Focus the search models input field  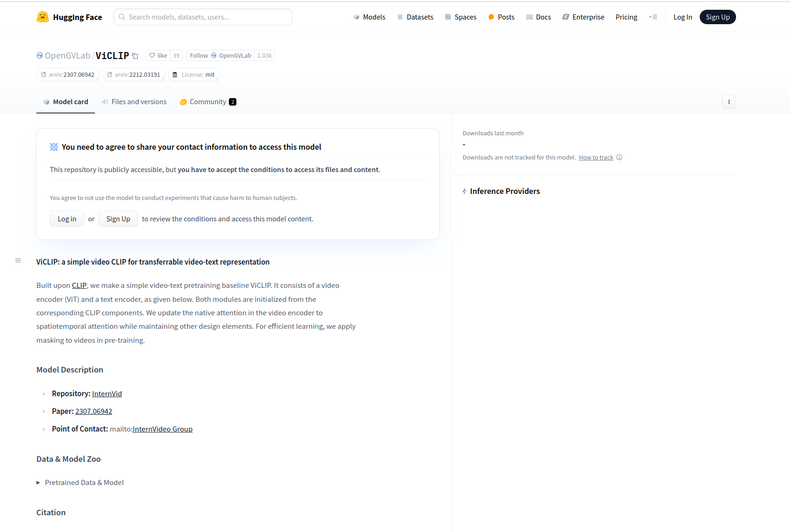point(203,17)
